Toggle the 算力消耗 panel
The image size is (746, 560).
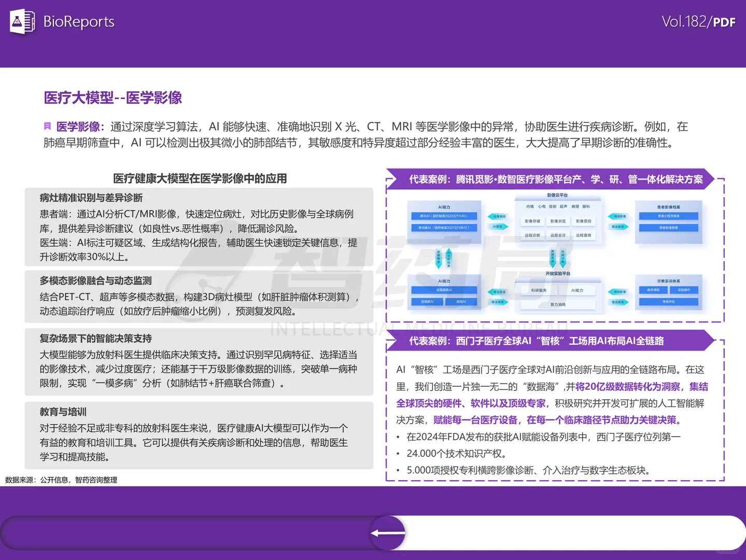tap(558, 305)
